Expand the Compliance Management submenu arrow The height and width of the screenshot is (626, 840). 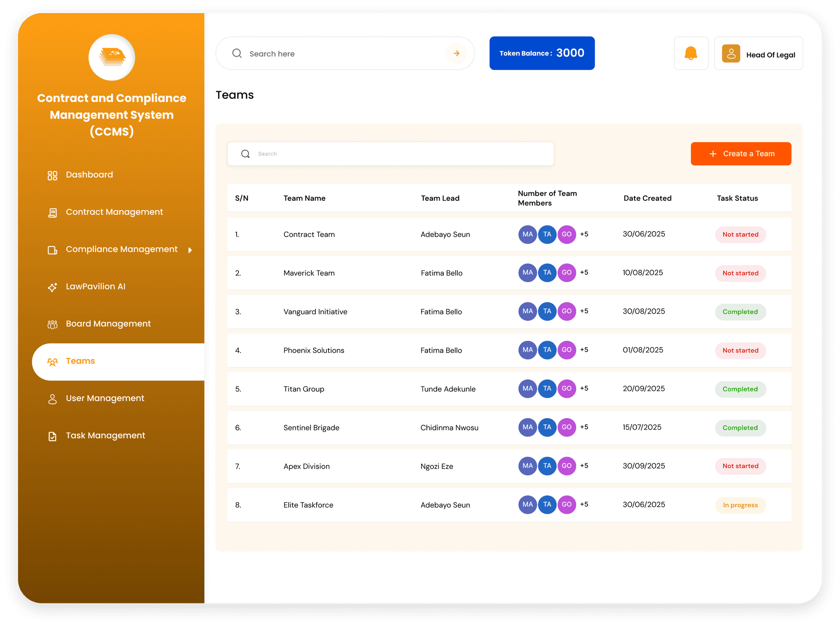(190, 250)
